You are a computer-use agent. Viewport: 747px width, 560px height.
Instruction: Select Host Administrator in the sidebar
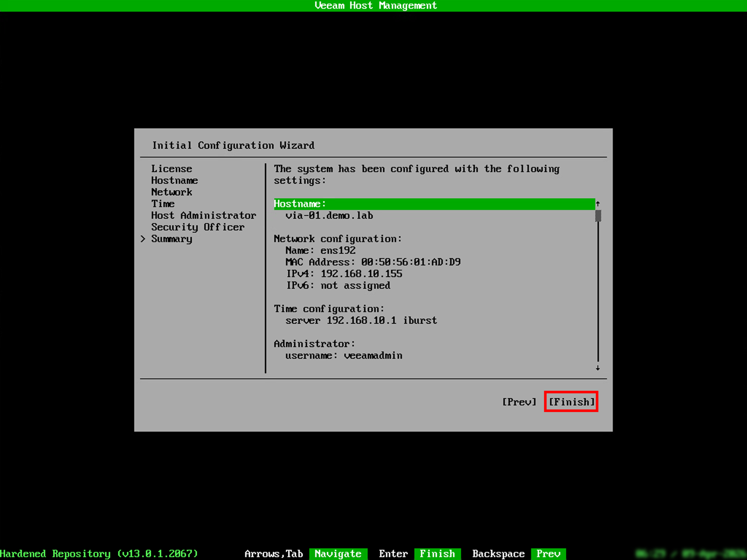click(x=204, y=215)
